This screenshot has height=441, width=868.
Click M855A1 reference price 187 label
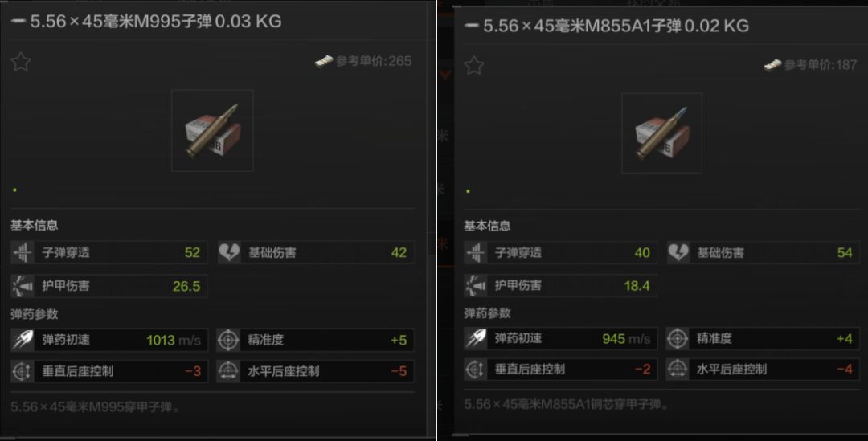tap(821, 65)
